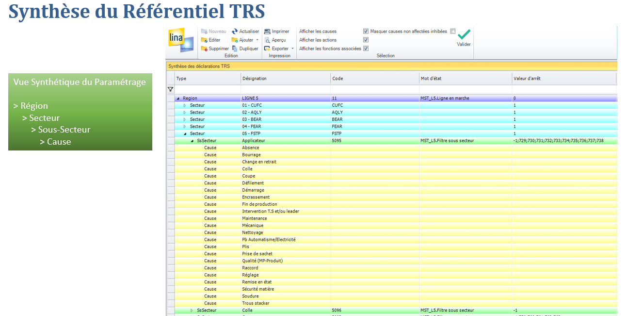Click MST_L5.Ligne en marche cell
Image resolution: width=644 pixels, height=316 pixels.
[x=466, y=99]
